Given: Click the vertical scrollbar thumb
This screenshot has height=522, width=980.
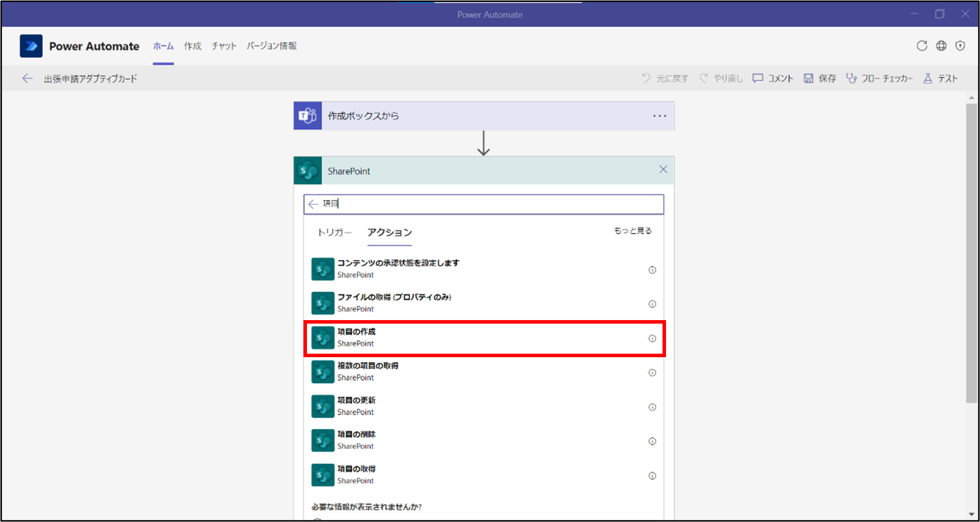Looking at the screenshot, I should (971, 253).
